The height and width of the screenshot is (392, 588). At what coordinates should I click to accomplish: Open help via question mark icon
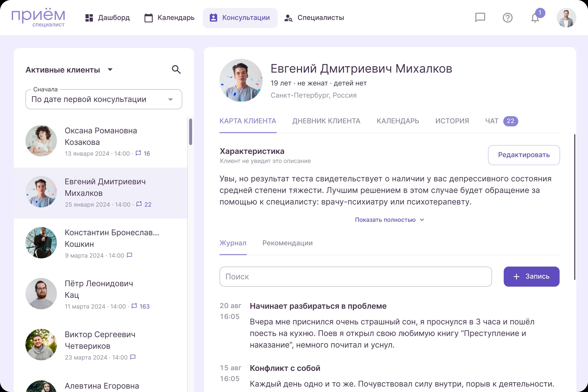pos(508,18)
